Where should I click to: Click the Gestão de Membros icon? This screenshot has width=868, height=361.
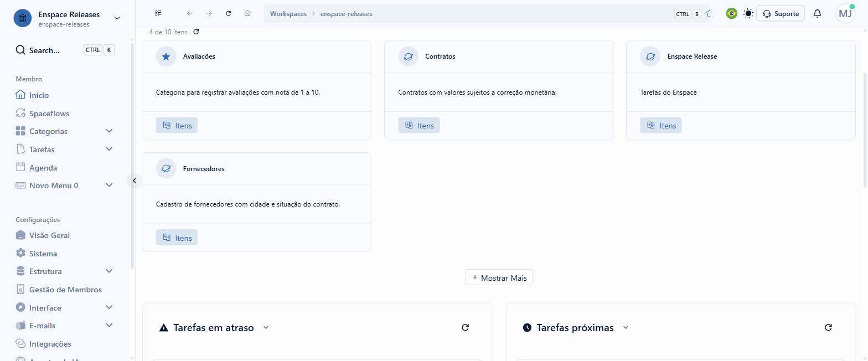(x=20, y=289)
